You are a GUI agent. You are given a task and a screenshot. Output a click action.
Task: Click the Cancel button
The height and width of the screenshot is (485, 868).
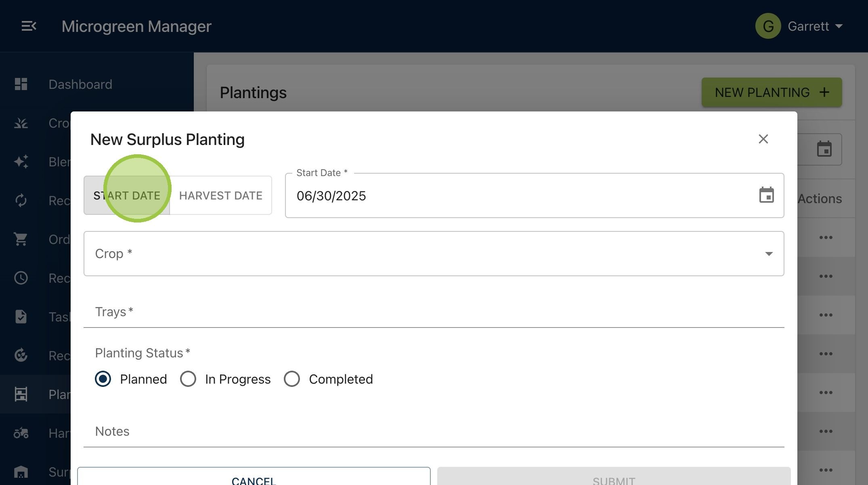[x=254, y=477]
